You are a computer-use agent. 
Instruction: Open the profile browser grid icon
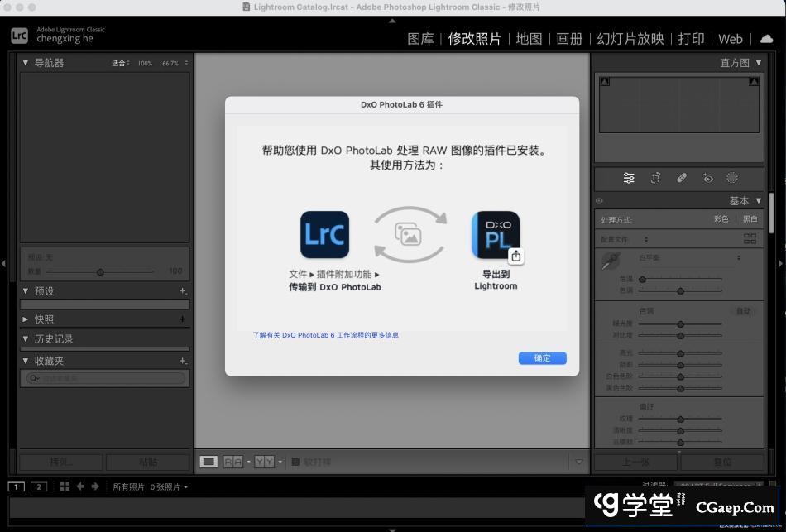tap(750, 239)
